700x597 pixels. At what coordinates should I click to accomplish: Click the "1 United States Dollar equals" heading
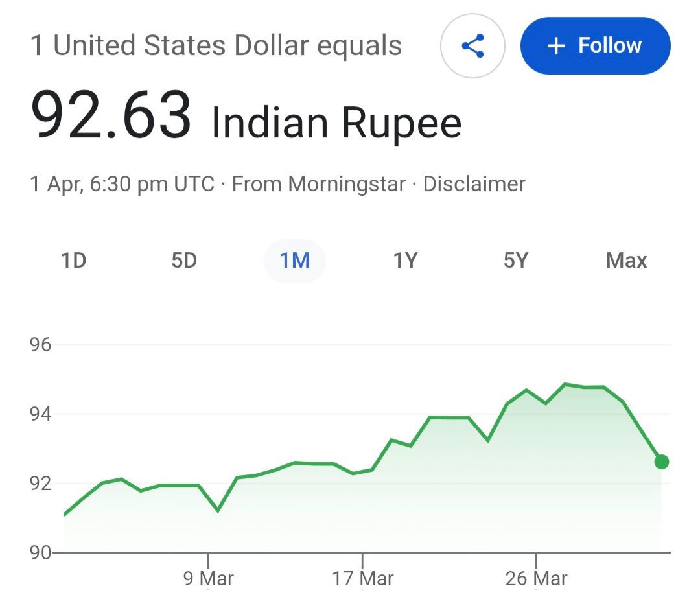(x=216, y=46)
